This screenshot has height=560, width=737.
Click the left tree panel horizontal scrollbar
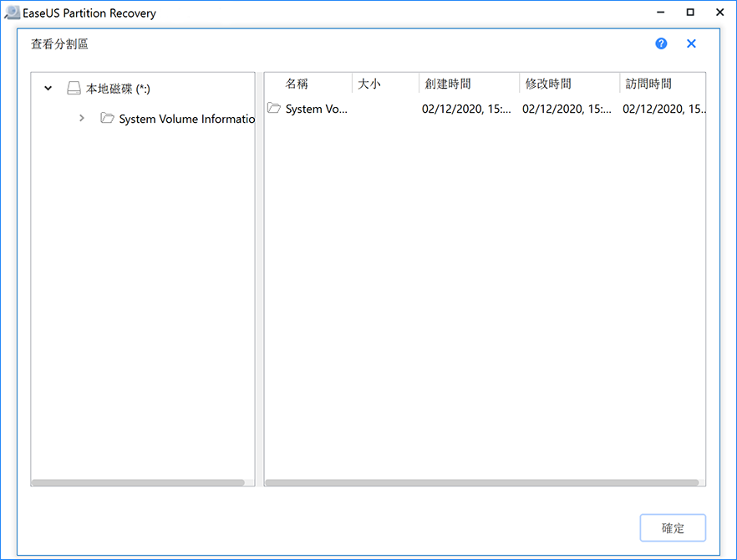(x=139, y=482)
